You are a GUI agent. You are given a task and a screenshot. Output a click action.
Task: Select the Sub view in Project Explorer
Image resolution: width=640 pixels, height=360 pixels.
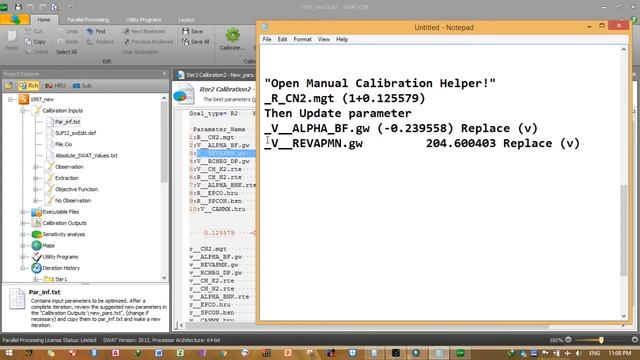coord(82,86)
